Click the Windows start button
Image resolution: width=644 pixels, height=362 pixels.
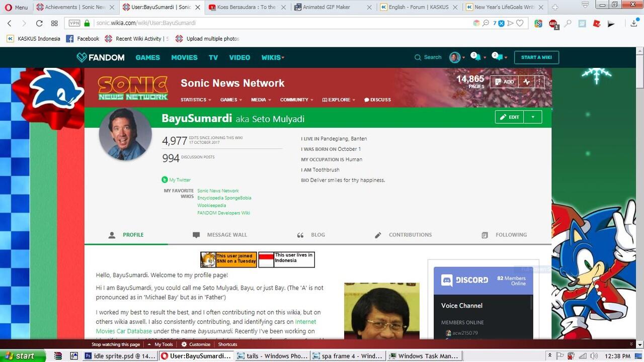point(22,356)
